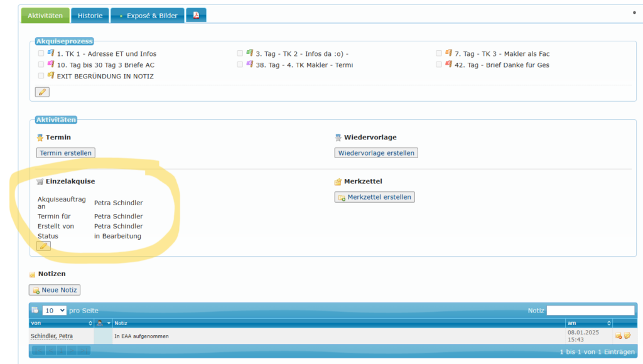The image size is (643, 364).
Task: Click the red flag icon for 42. Tag
Action: [x=448, y=64]
